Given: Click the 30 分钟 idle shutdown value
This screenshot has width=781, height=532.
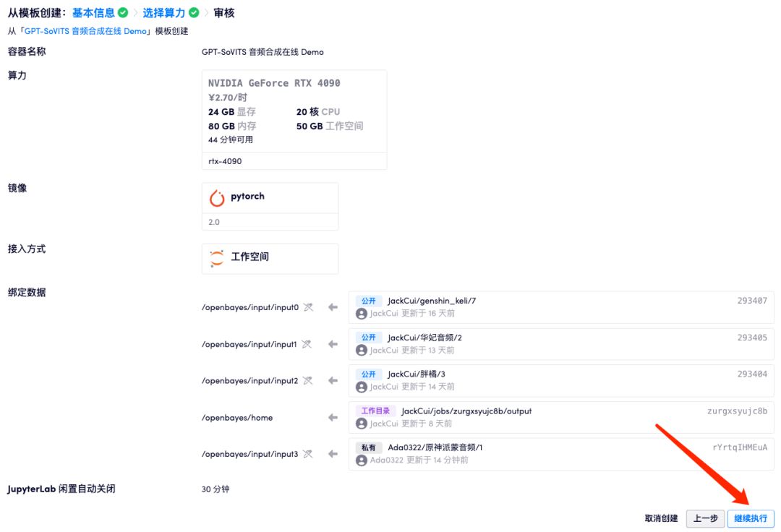Looking at the screenshot, I should click(215, 489).
